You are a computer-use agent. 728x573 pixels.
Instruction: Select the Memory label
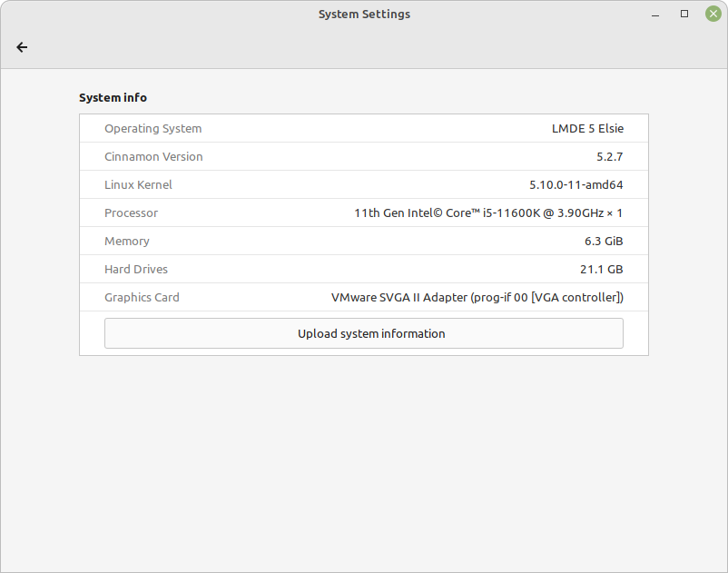127,242
